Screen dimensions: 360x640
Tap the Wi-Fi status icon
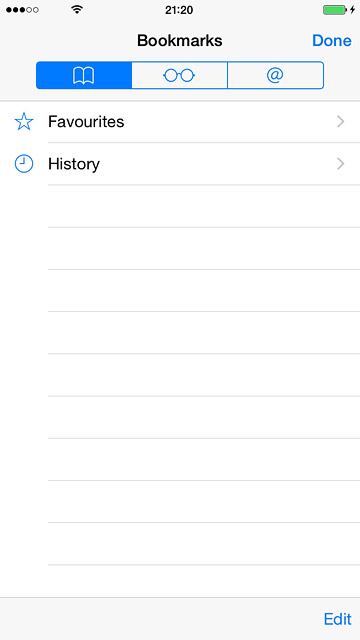pos(77,9)
